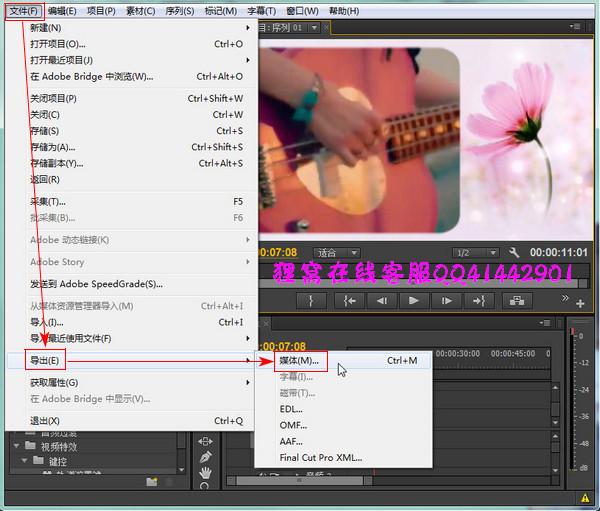The width and height of the screenshot is (600, 511).
Task: Step back one frame in Program monitor
Action: pyautogui.click(x=382, y=301)
